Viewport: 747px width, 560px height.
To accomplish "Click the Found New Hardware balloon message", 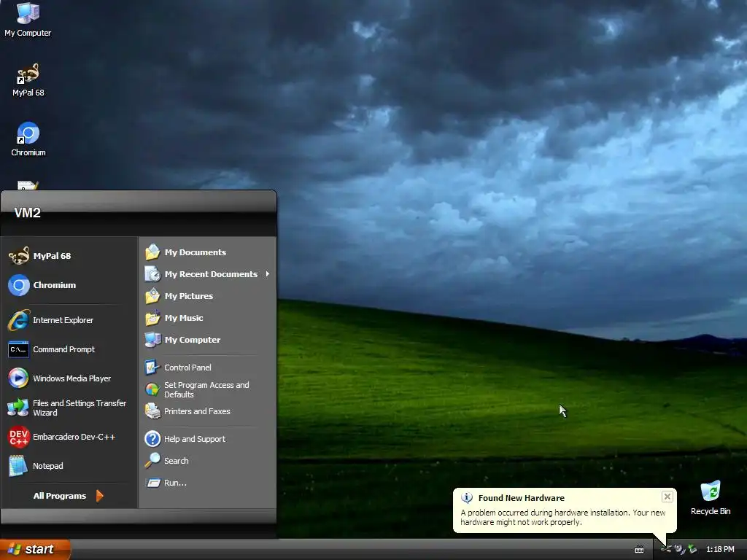I will tap(563, 517).
